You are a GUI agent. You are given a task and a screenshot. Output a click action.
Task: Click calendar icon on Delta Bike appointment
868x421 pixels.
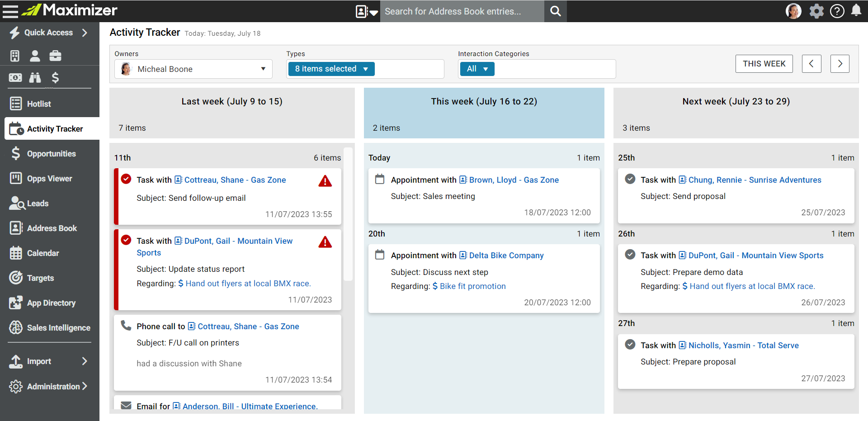pyautogui.click(x=380, y=255)
